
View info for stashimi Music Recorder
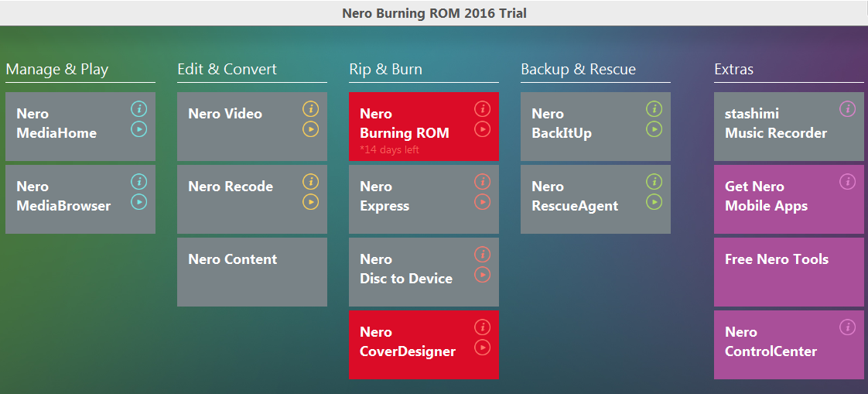(847, 109)
